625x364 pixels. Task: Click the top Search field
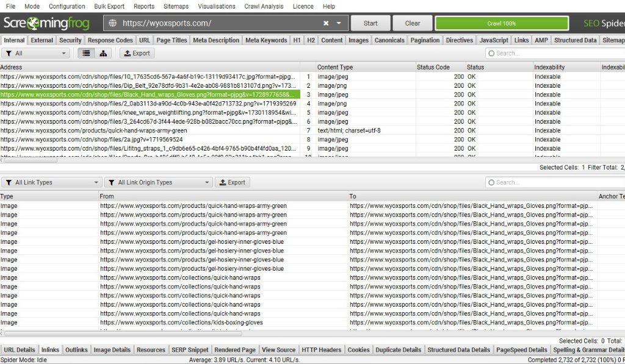(555, 54)
